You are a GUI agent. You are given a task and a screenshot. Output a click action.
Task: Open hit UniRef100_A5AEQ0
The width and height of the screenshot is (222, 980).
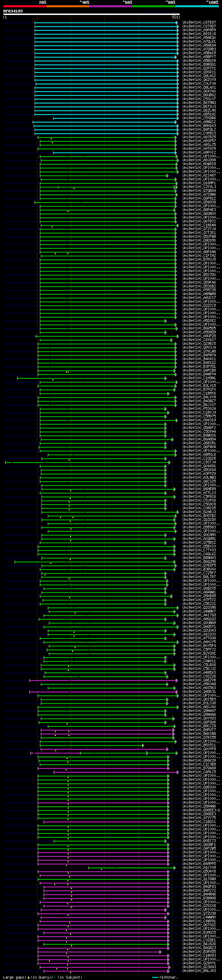199,38
